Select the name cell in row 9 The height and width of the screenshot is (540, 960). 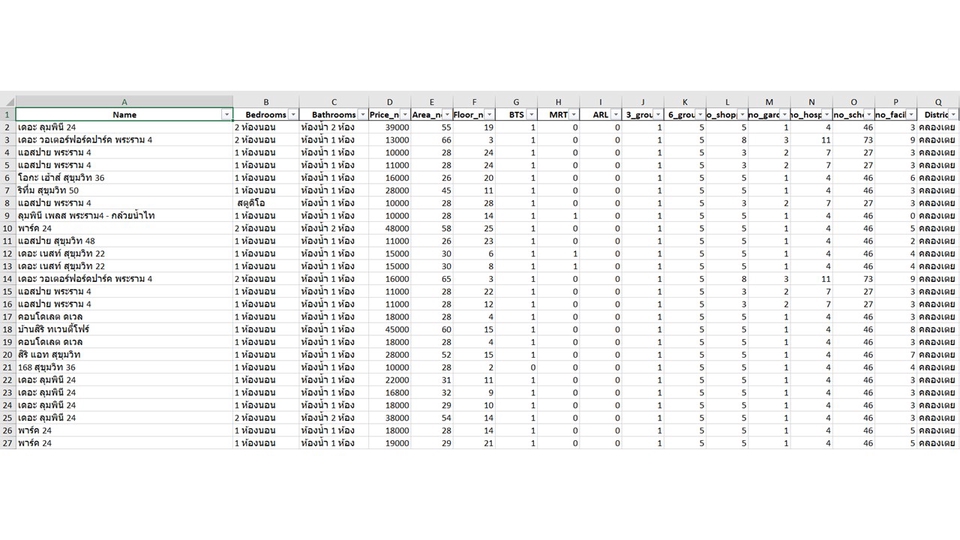(x=124, y=216)
